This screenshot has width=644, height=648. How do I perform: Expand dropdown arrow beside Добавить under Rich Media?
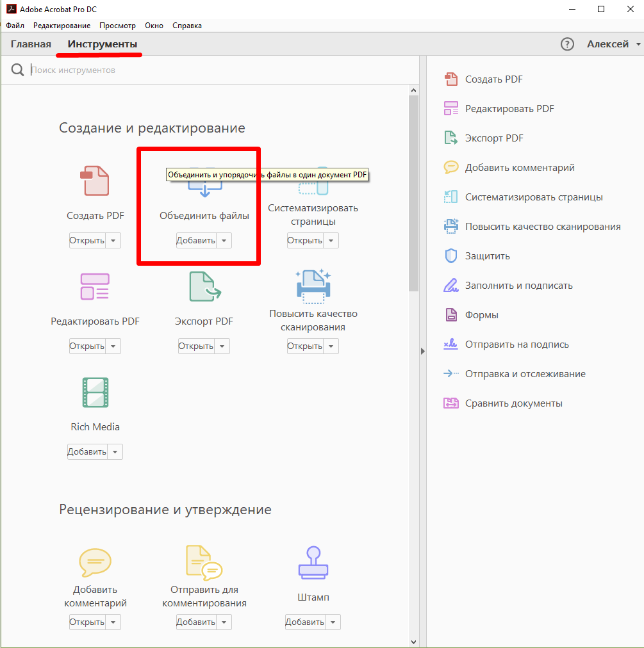point(115,451)
